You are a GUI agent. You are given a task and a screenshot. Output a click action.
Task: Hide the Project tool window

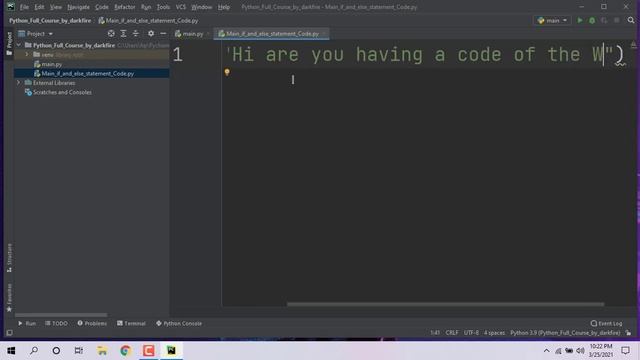click(x=163, y=34)
